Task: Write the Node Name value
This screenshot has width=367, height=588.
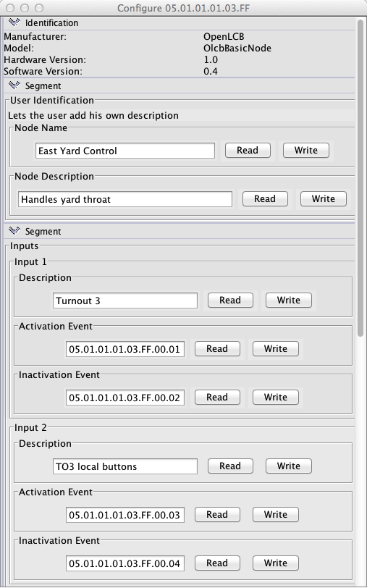Action: [x=306, y=151]
